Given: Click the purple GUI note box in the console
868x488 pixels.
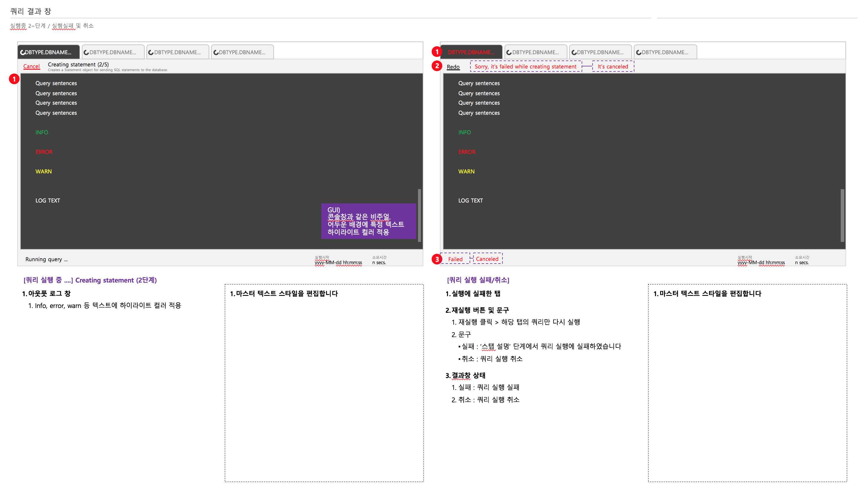Looking at the screenshot, I should pyautogui.click(x=368, y=221).
